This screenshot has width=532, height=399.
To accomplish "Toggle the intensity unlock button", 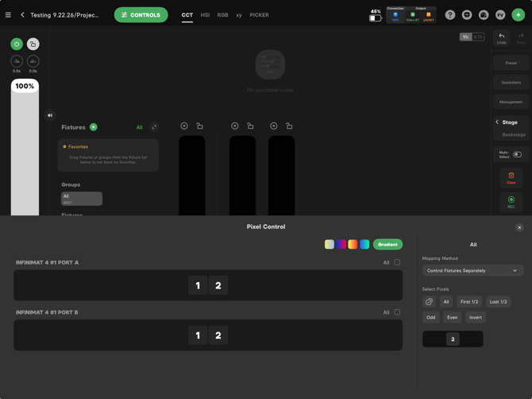I will pos(33,45).
